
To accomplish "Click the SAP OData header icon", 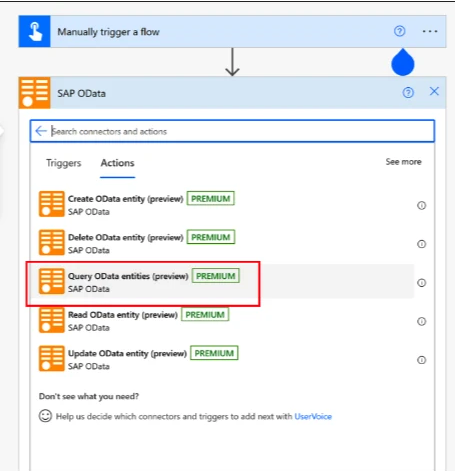I will (34, 93).
